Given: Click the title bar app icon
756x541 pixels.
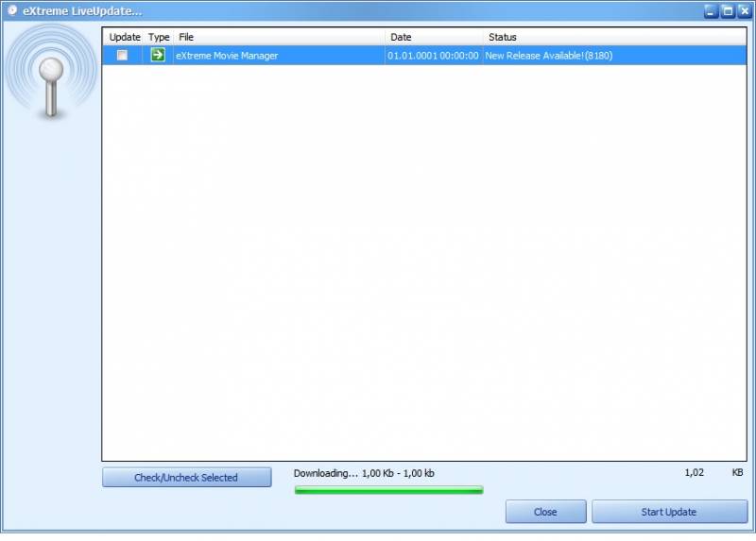Looking at the screenshot, I should tap(12, 10).
